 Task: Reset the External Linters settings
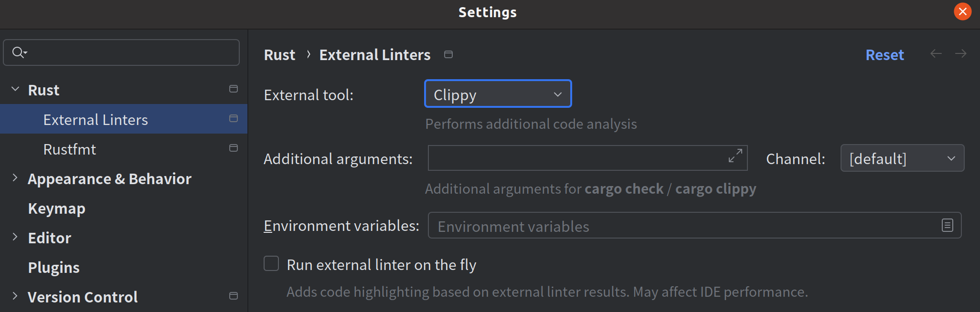[x=884, y=55]
